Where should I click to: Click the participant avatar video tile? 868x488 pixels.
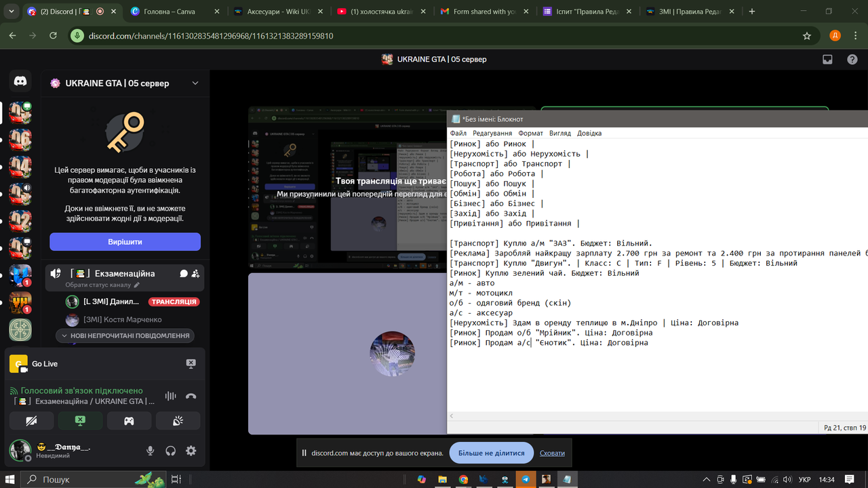(347, 354)
